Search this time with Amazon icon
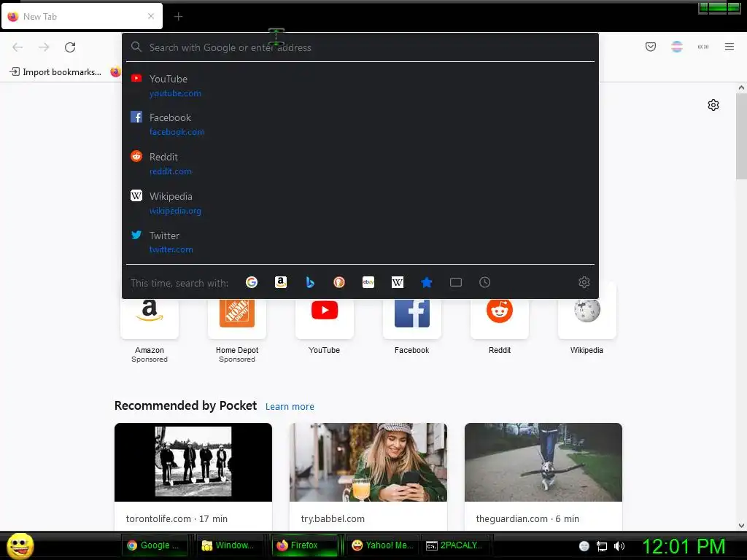747x560 pixels. (x=281, y=282)
